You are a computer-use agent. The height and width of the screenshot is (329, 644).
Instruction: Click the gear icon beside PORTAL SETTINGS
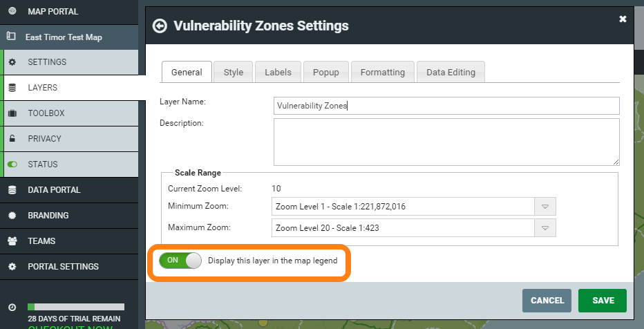pyautogui.click(x=12, y=266)
